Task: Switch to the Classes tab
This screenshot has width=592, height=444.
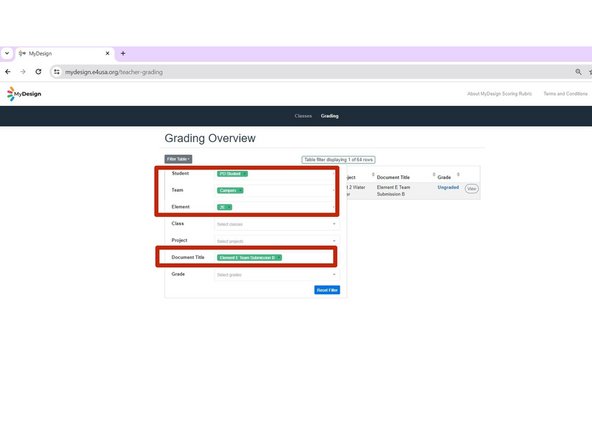Action: 303,116
